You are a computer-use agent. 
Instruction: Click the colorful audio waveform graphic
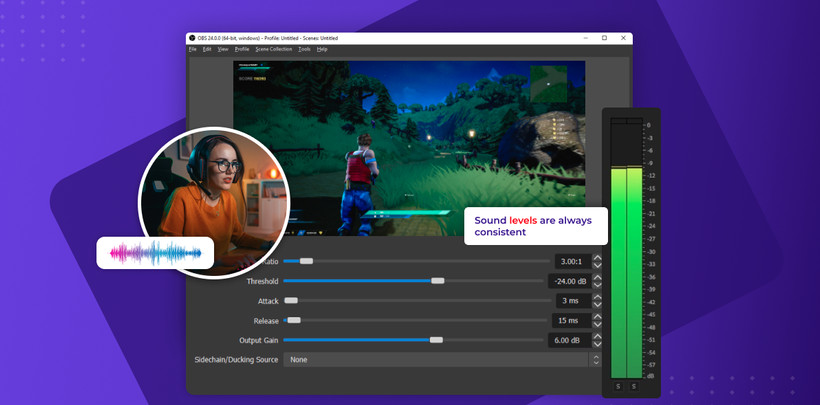tap(155, 253)
